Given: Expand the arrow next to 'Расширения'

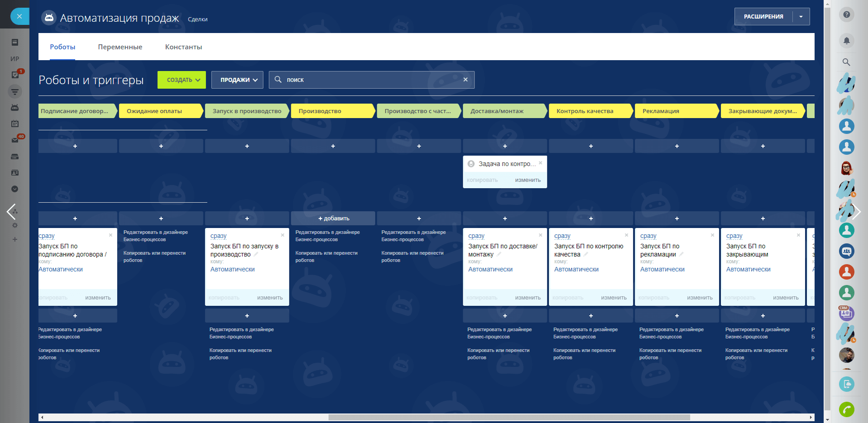Looking at the screenshot, I should (x=801, y=17).
